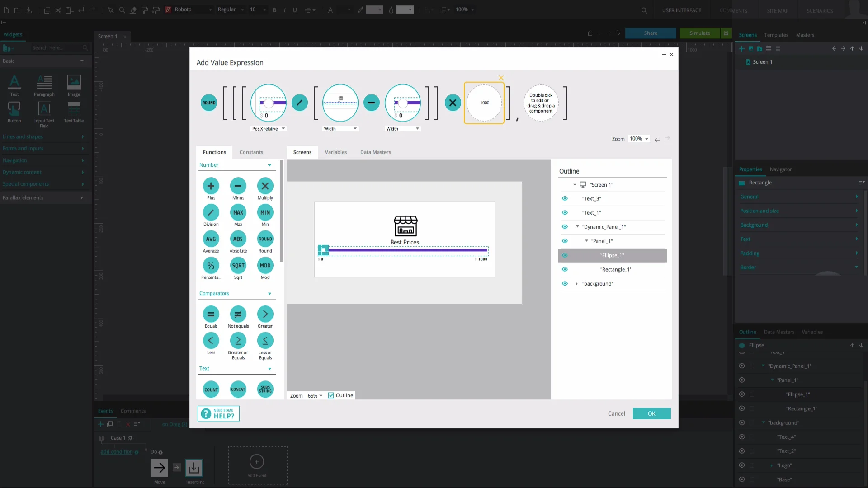Select the CONCAT text function

(x=238, y=389)
